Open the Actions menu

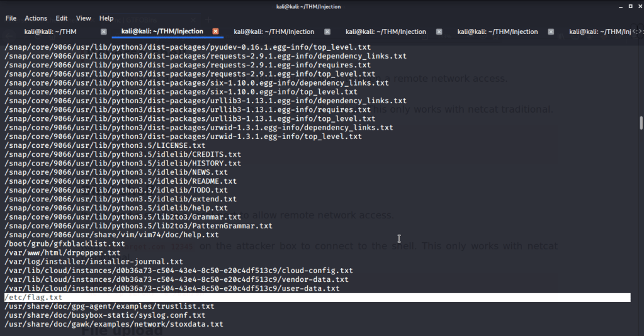coord(36,18)
